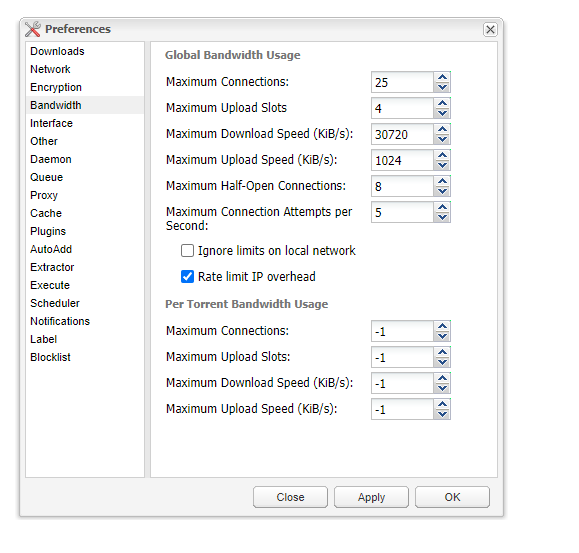Increase global Maximum Connections with up arrow
Screen dimensions: 579x553
442,77
